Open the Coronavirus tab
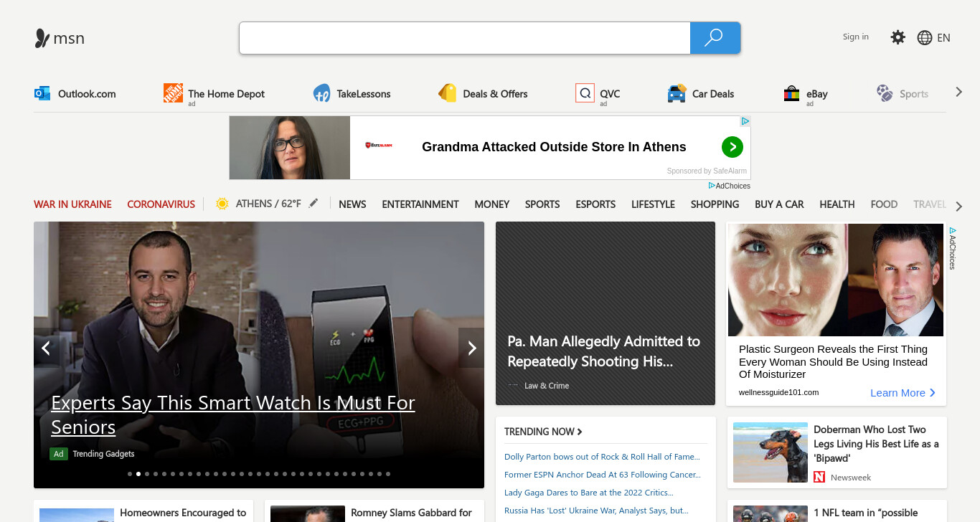Image resolution: width=980 pixels, height=522 pixels. 161,204
